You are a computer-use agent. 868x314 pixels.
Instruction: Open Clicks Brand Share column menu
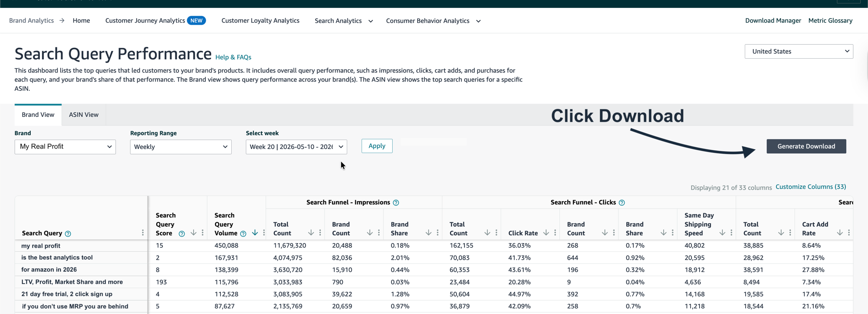click(x=673, y=233)
